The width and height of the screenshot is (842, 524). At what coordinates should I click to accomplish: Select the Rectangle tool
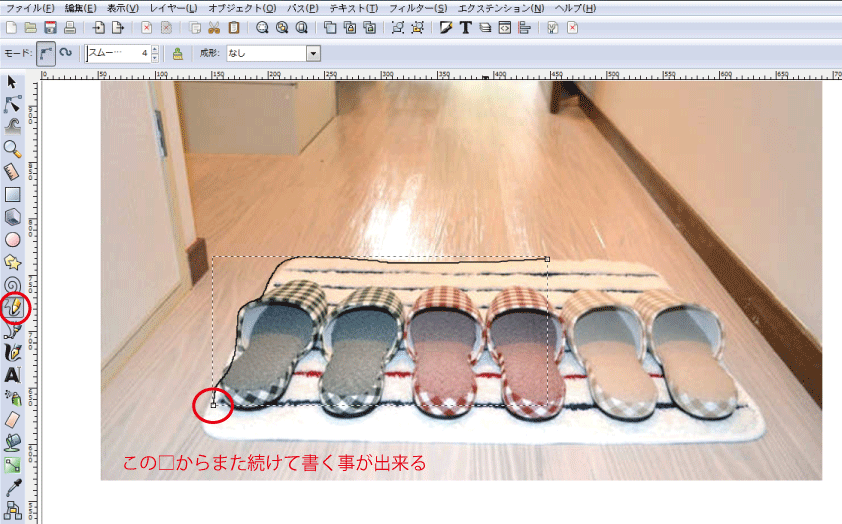pyautogui.click(x=12, y=194)
